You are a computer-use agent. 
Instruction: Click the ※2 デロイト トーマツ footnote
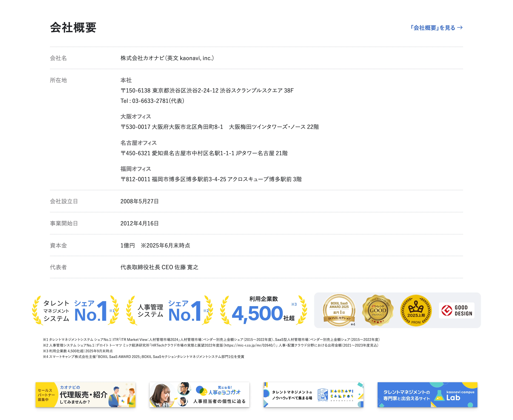point(211,345)
